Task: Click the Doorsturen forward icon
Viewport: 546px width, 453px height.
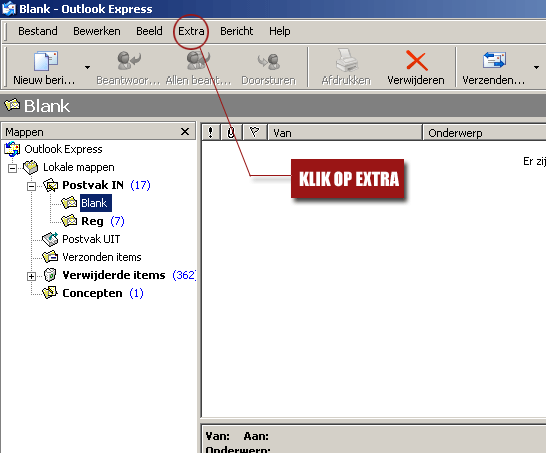Action: (x=268, y=62)
